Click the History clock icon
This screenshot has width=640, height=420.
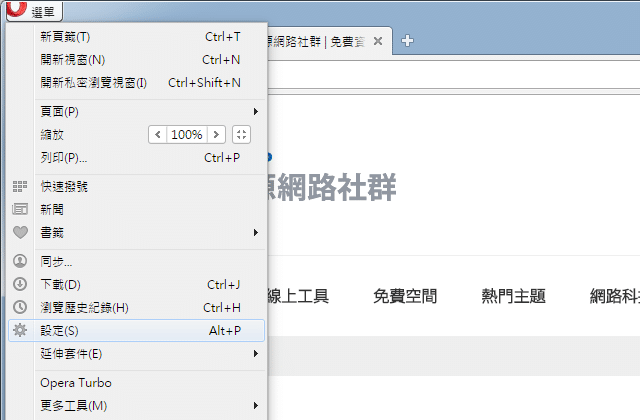click(x=19, y=307)
